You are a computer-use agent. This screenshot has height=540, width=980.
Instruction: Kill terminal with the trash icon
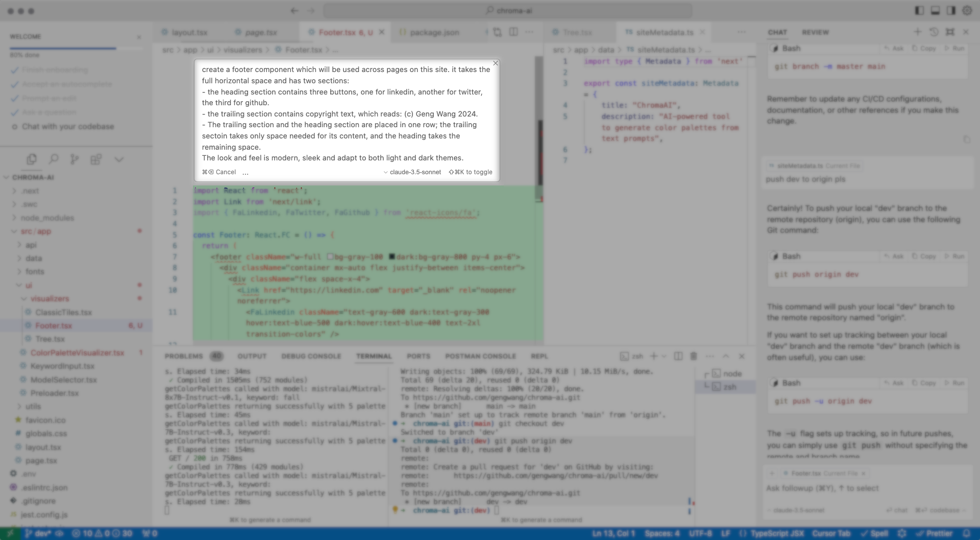(x=694, y=356)
